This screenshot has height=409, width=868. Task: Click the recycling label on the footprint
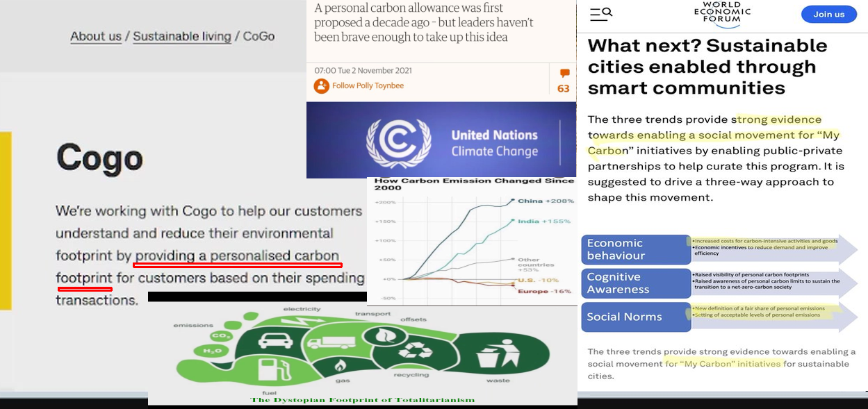click(x=411, y=375)
